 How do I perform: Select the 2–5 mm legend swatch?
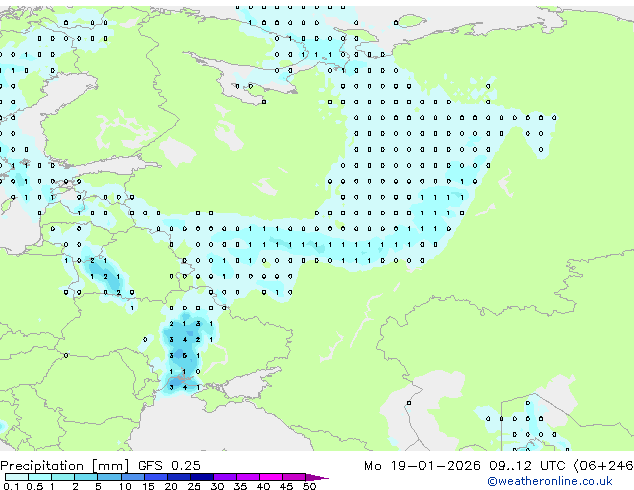[86, 477]
